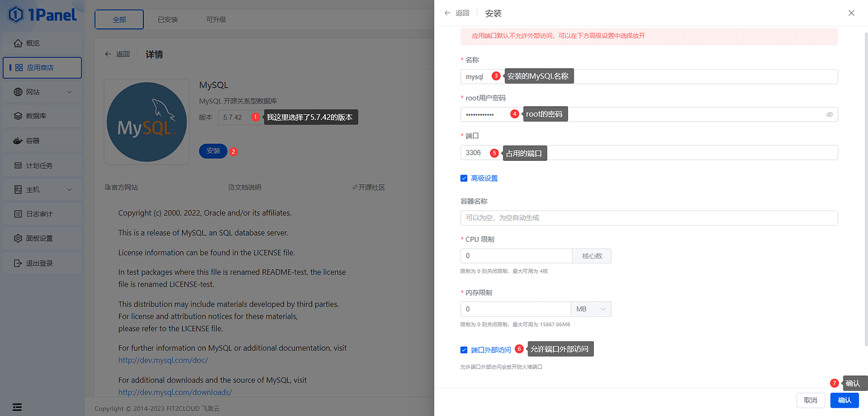Image resolution: width=868 pixels, height=416 pixels.
Task: Open 概览 overview home icon
Action: (18, 43)
